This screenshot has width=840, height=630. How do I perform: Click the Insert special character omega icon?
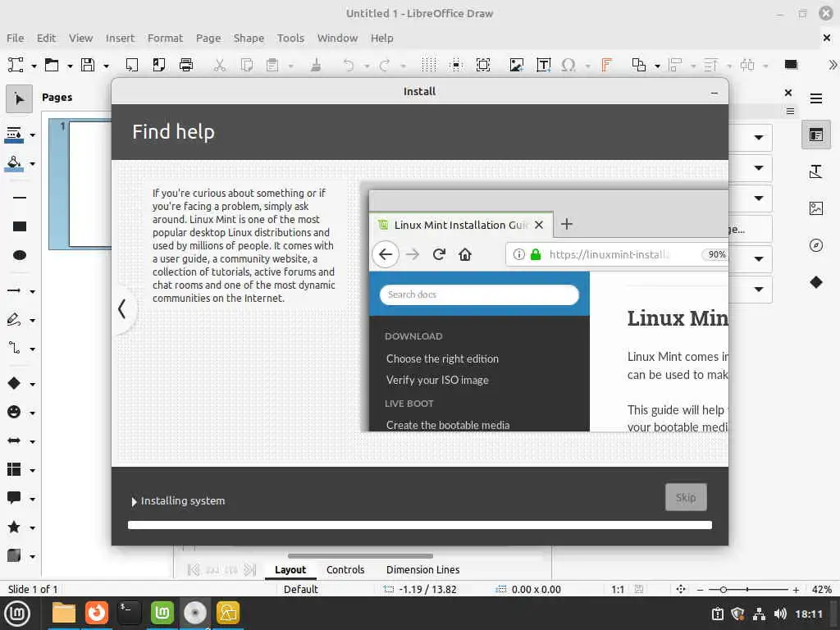coord(568,65)
